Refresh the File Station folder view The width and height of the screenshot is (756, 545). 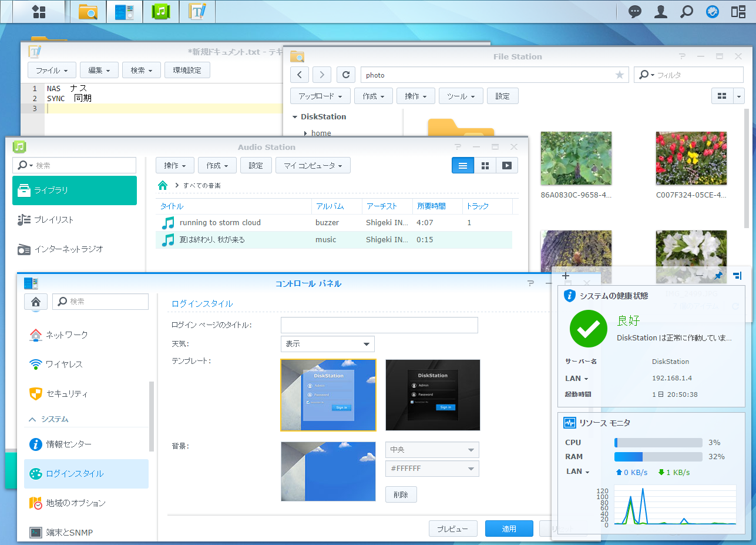(x=346, y=75)
